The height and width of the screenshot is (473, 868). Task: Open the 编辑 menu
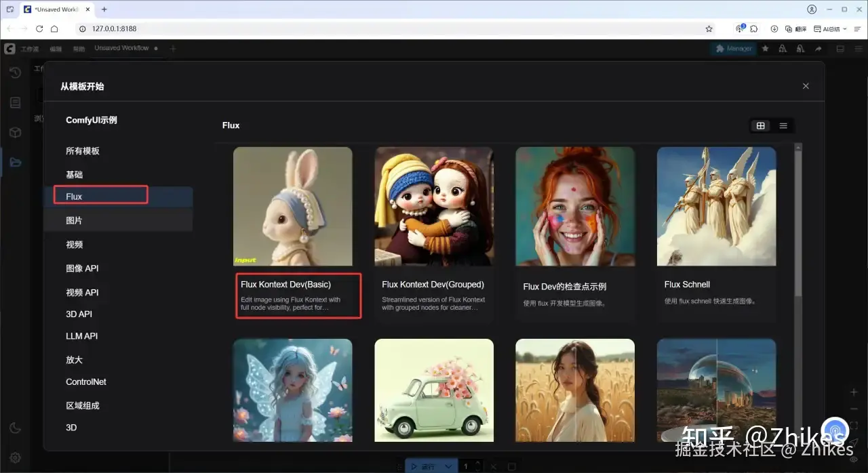(56, 49)
